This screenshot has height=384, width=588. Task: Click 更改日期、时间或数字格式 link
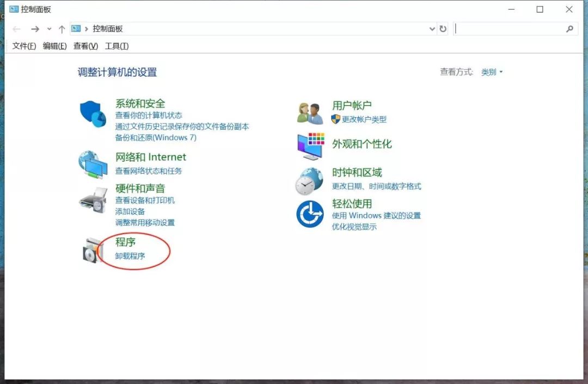pos(376,186)
